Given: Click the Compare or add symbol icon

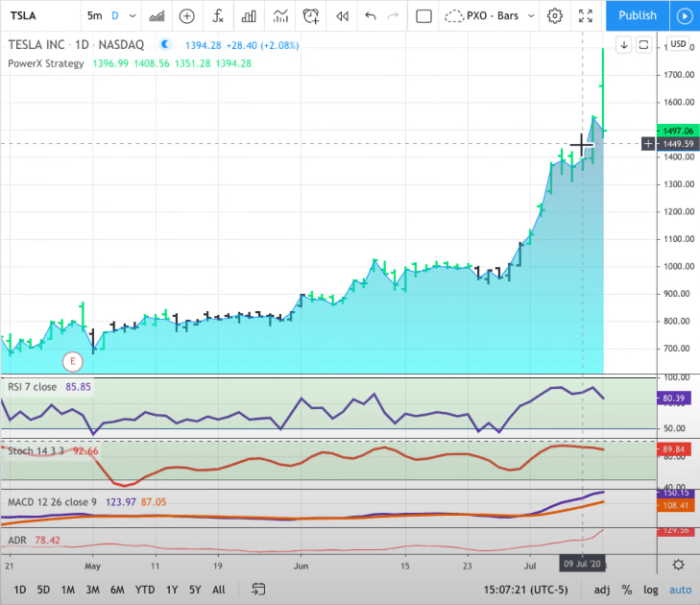Looking at the screenshot, I should tap(187, 16).
